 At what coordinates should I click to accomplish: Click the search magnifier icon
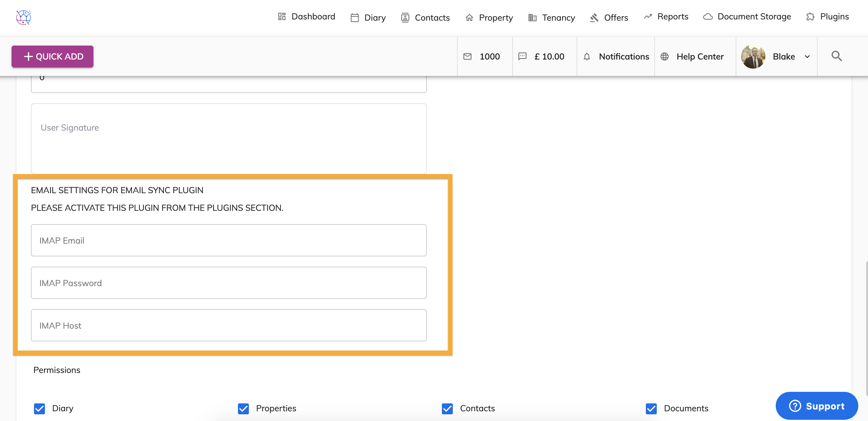coord(836,56)
